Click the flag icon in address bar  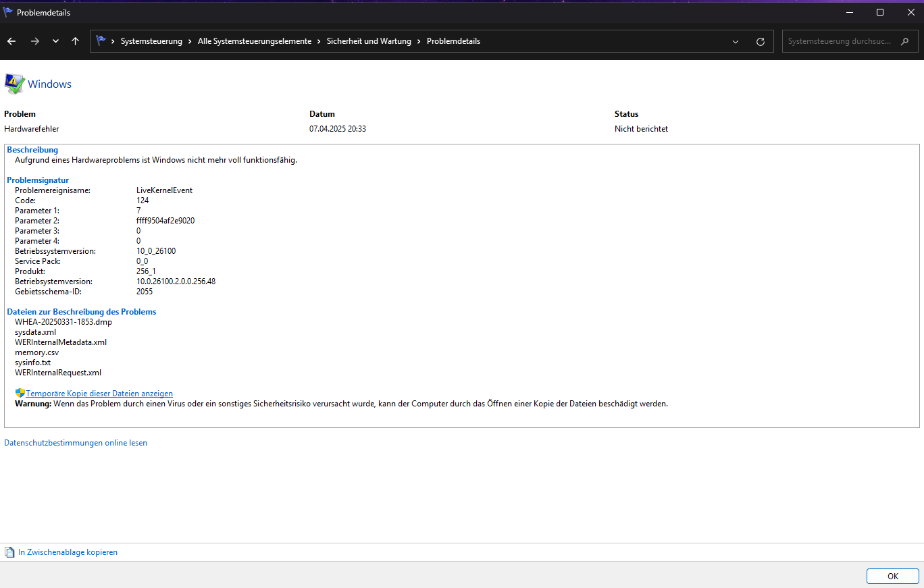click(x=101, y=41)
